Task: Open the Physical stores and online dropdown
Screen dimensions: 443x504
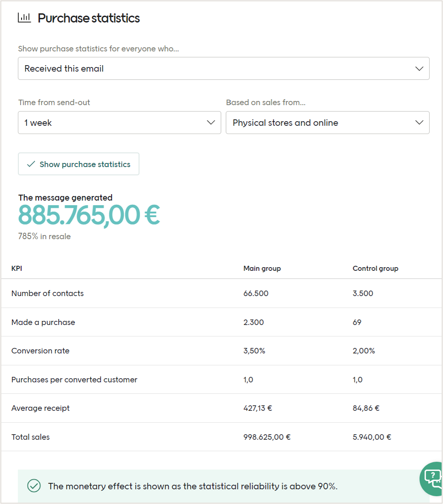Action: (x=327, y=123)
